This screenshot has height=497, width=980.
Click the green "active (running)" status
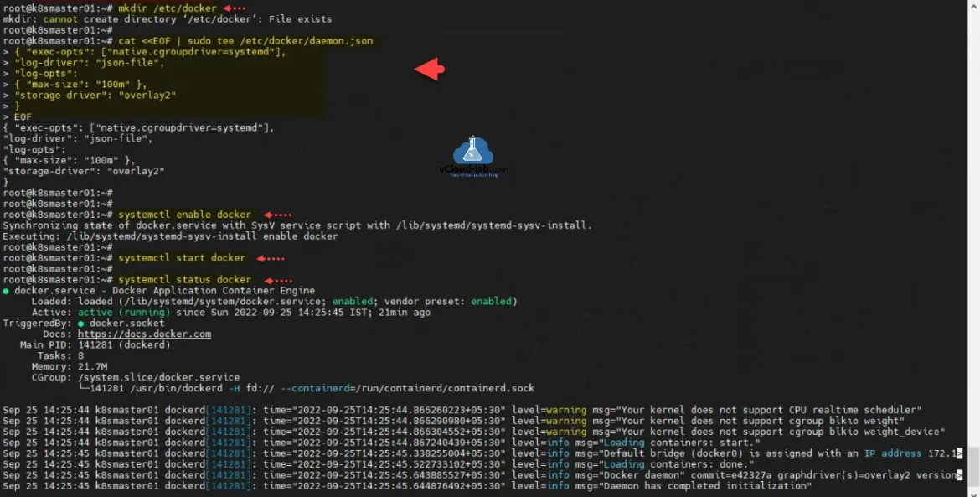pyautogui.click(x=124, y=312)
